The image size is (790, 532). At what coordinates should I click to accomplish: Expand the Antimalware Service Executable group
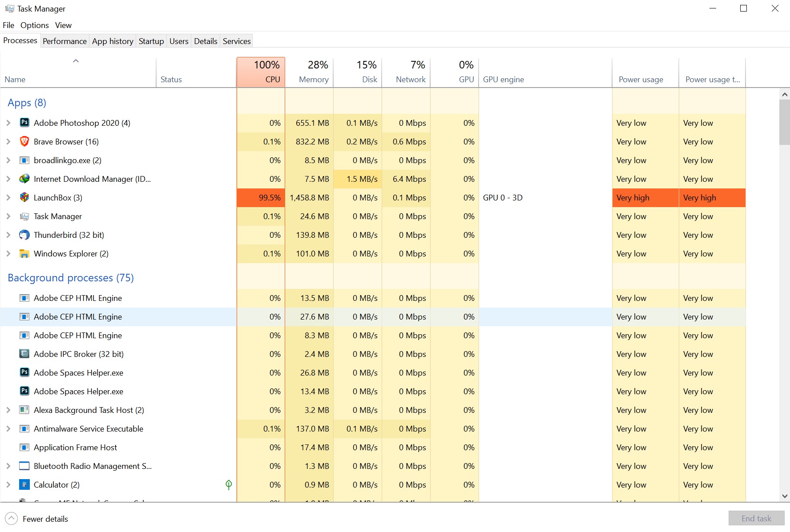tap(8, 428)
